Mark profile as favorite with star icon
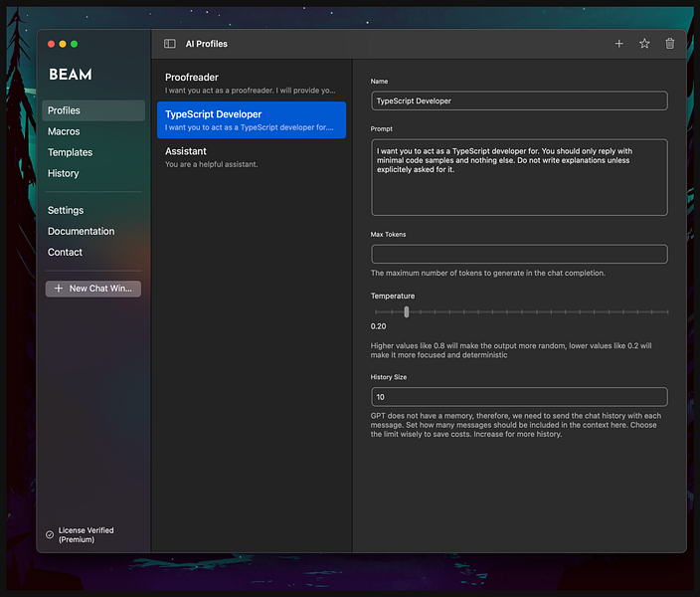The width and height of the screenshot is (700, 597). [644, 44]
